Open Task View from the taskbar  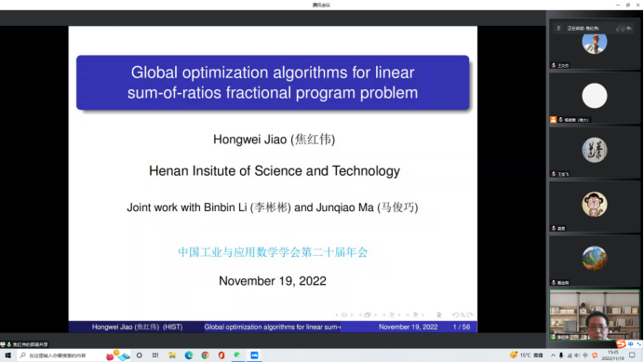click(x=155, y=355)
